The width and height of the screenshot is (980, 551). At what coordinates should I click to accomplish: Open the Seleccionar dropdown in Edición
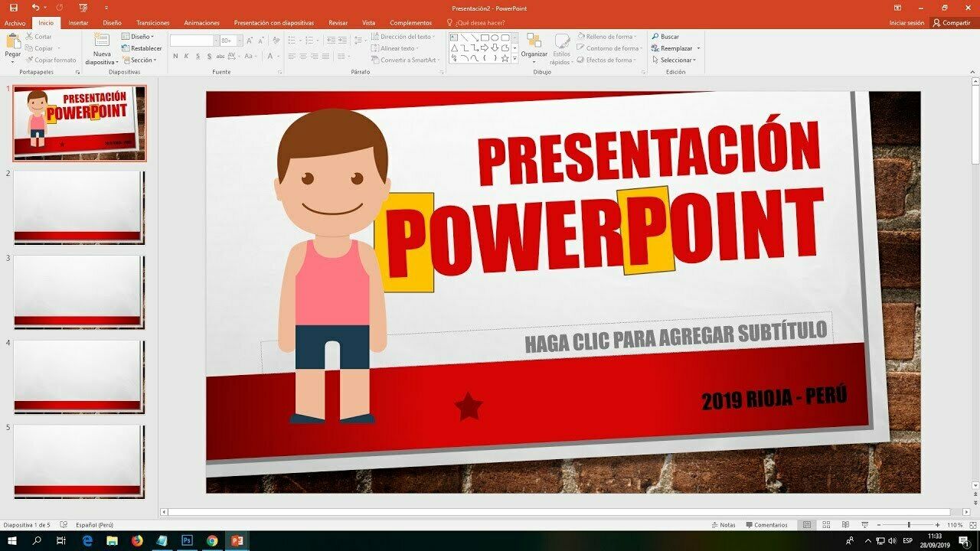click(677, 60)
